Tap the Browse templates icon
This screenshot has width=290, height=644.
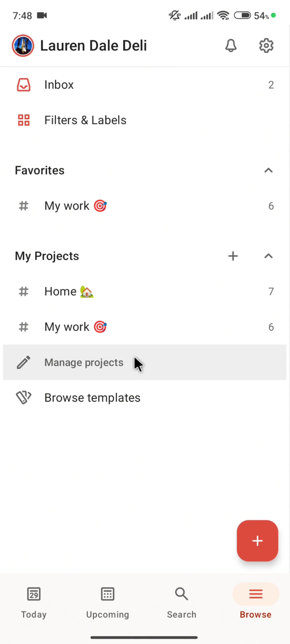tap(23, 398)
